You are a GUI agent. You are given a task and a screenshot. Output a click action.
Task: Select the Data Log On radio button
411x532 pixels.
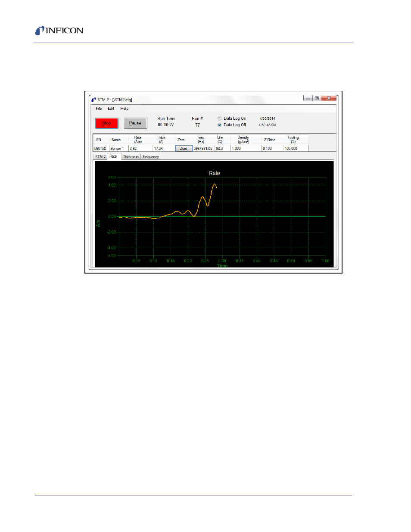pyautogui.click(x=219, y=118)
